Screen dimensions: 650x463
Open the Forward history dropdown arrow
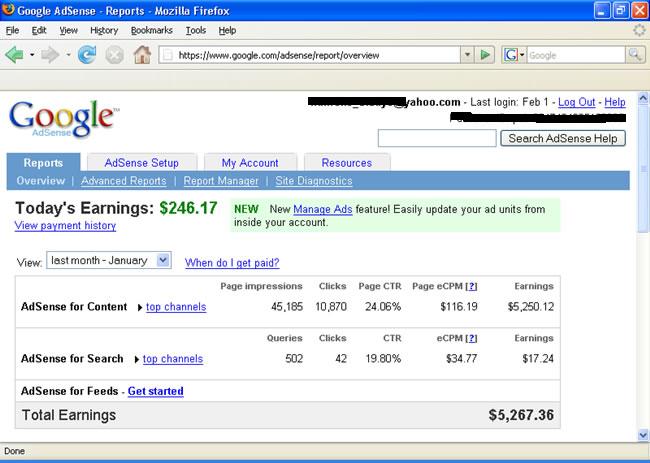coord(68,55)
